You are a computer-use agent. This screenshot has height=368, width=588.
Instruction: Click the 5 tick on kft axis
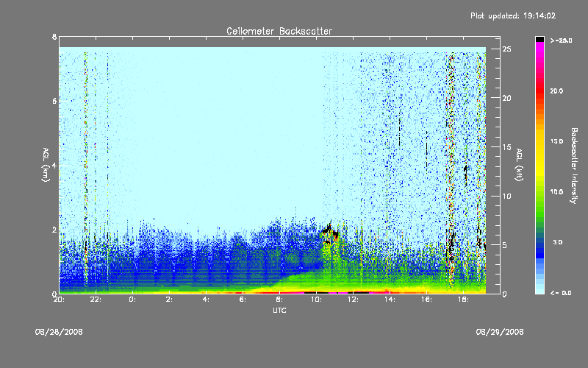(x=505, y=245)
